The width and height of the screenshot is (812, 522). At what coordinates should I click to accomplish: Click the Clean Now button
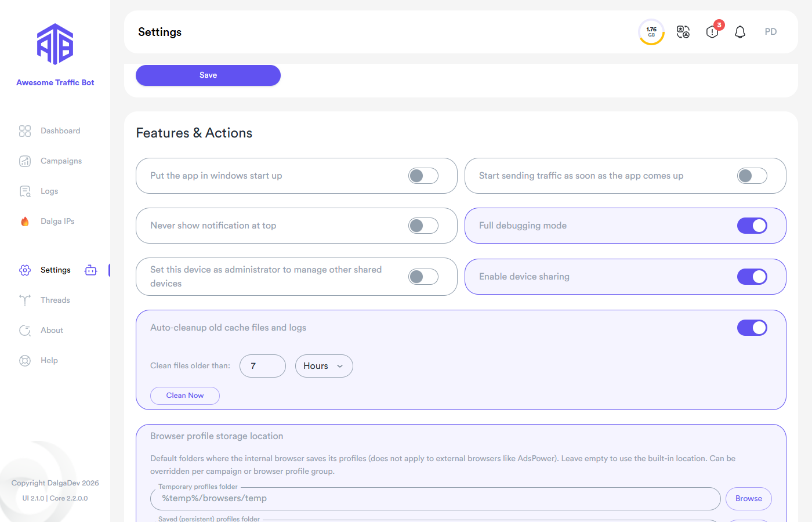(185, 396)
